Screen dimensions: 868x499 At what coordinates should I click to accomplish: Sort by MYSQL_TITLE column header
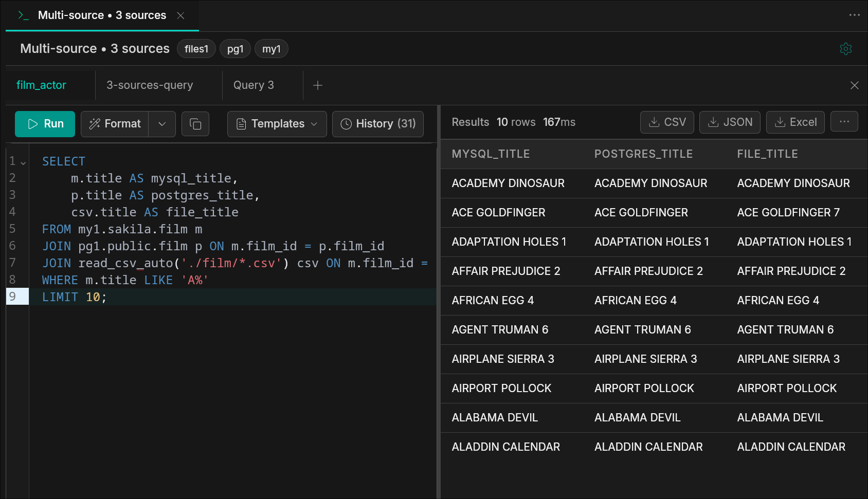pyautogui.click(x=491, y=154)
